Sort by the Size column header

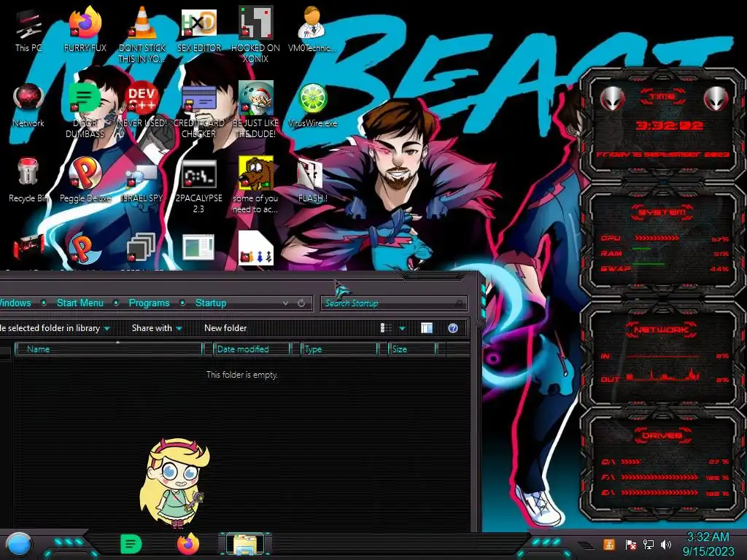[413, 349]
